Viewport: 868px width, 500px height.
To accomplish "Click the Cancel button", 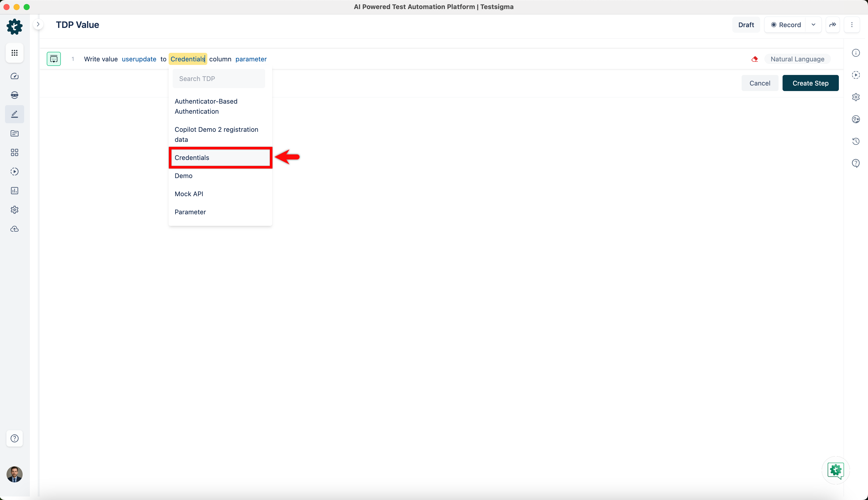I will 760,83.
